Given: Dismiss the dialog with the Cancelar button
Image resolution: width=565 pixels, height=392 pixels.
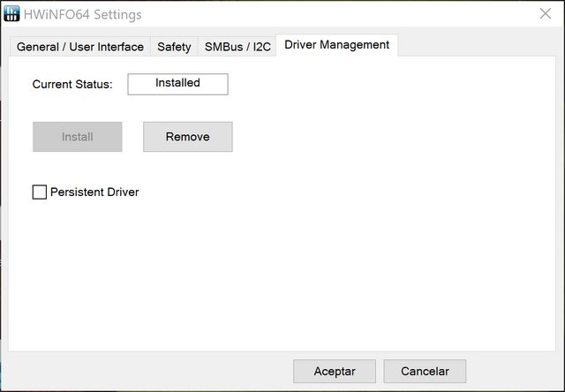Looking at the screenshot, I should click(x=425, y=371).
